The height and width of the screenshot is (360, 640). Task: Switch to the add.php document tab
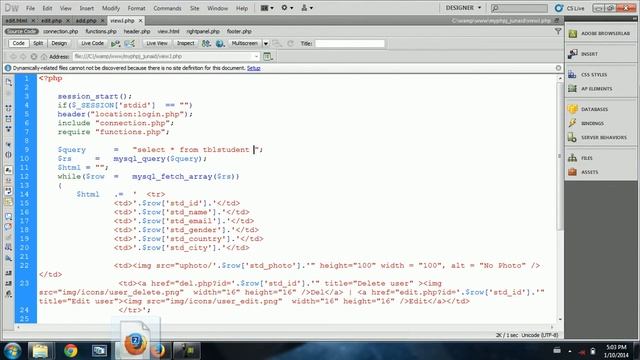pyautogui.click(x=86, y=20)
